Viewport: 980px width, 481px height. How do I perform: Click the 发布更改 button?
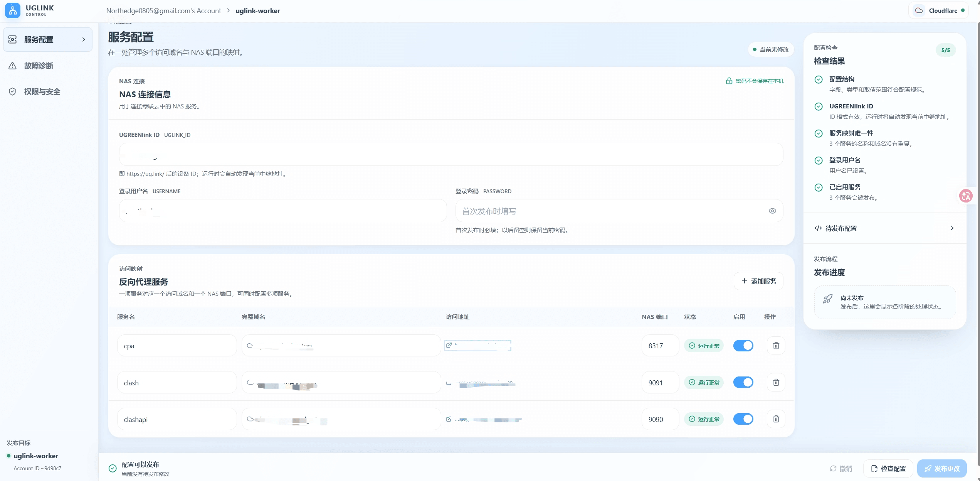click(x=942, y=468)
